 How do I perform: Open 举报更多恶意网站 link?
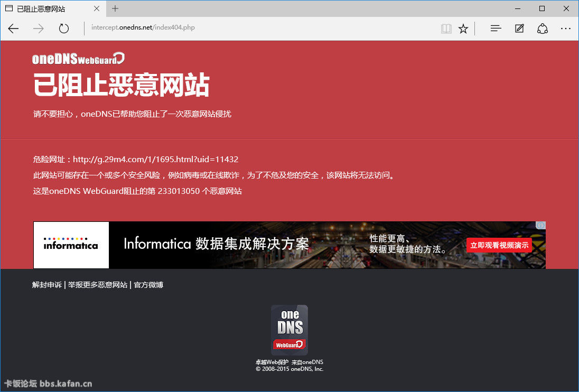[98, 285]
